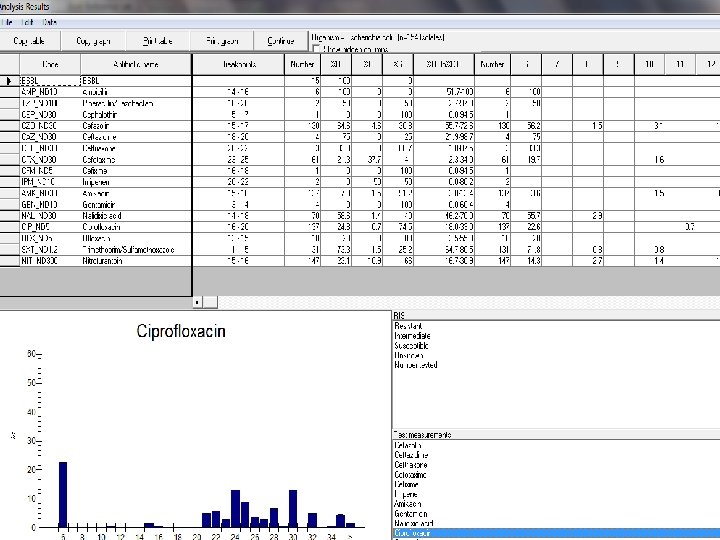Select the Cefazolin antibiotic name cell in table
This screenshot has width=720, height=540.
pyautogui.click(x=136, y=126)
